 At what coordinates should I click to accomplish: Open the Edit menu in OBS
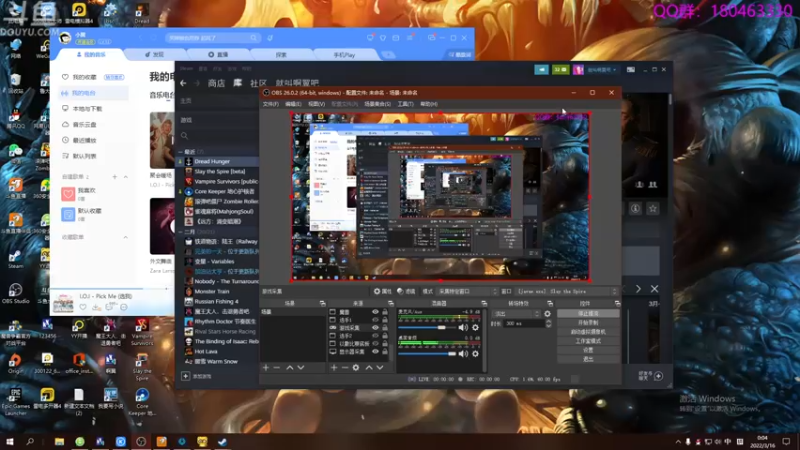click(293, 104)
